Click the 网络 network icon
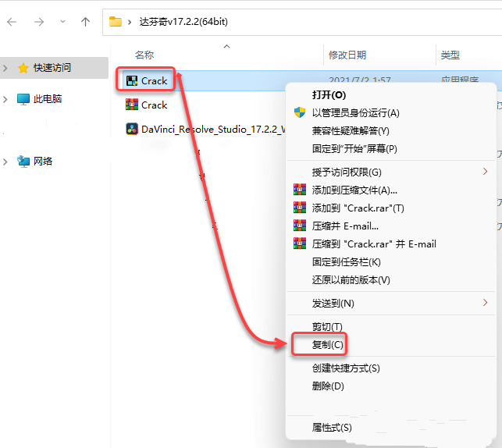The height and width of the screenshot is (448, 502). [23, 162]
